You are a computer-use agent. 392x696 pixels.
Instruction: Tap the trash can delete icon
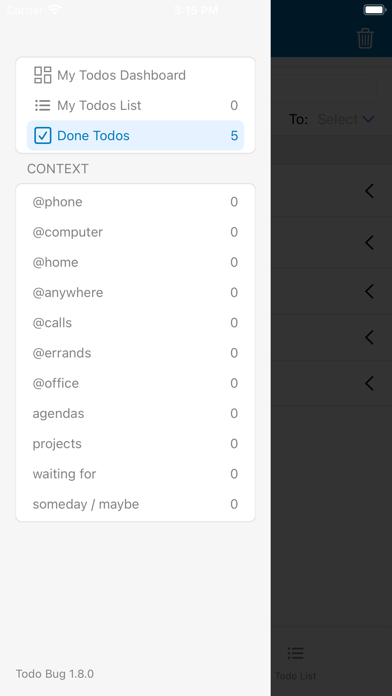point(365,39)
